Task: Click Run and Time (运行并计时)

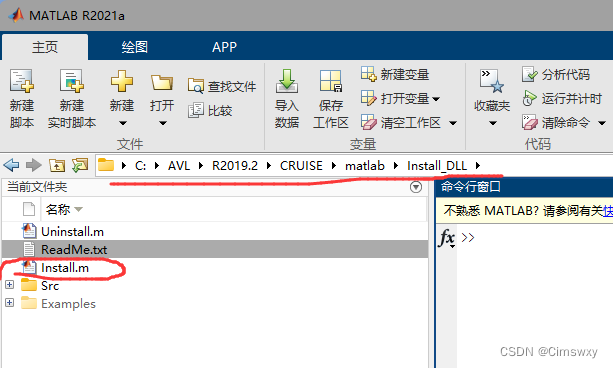Action: [x=562, y=98]
